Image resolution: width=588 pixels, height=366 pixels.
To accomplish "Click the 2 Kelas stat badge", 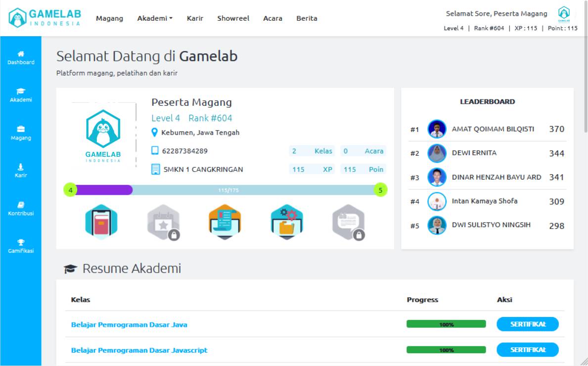I will [x=312, y=151].
